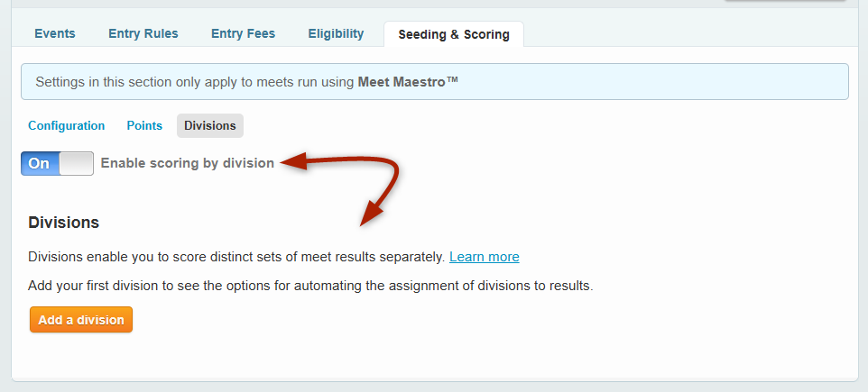Follow the Learn more link
The width and height of the screenshot is (868, 392).
(x=485, y=257)
